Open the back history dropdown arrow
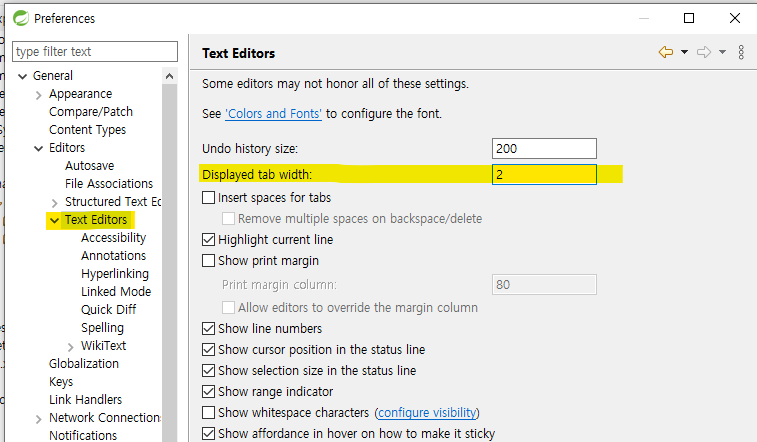Viewport: 757px width, 442px height. [684, 52]
